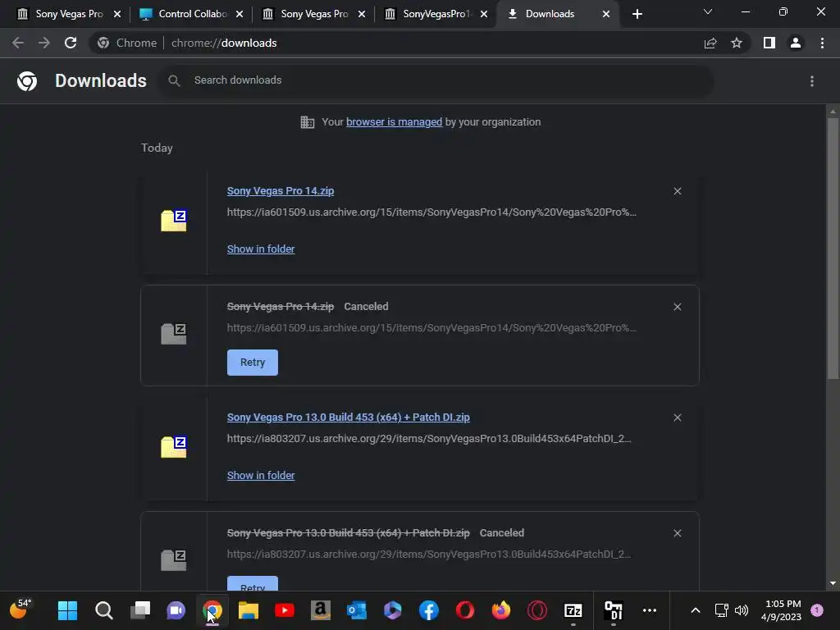Image resolution: width=840 pixels, height=630 pixels.
Task: Click the scrollbar down arrow
Action: (x=833, y=583)
